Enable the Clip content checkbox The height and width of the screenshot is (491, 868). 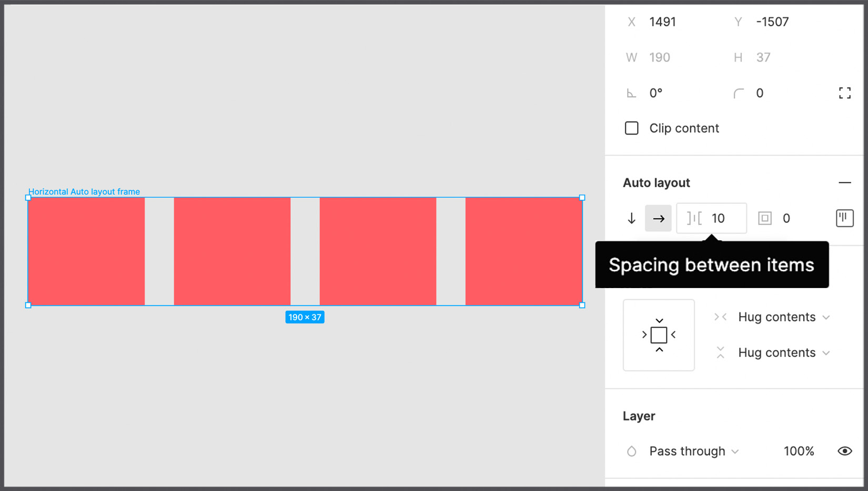(631, 128)
